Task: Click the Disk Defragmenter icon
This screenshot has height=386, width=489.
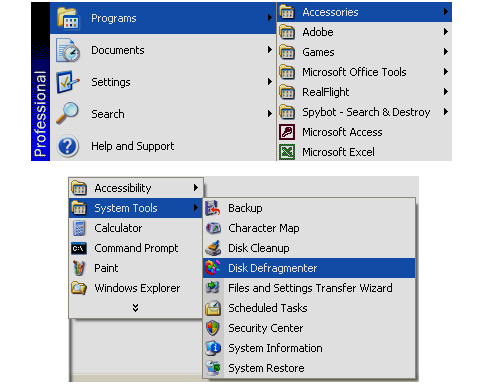Action: coord(213,268)
